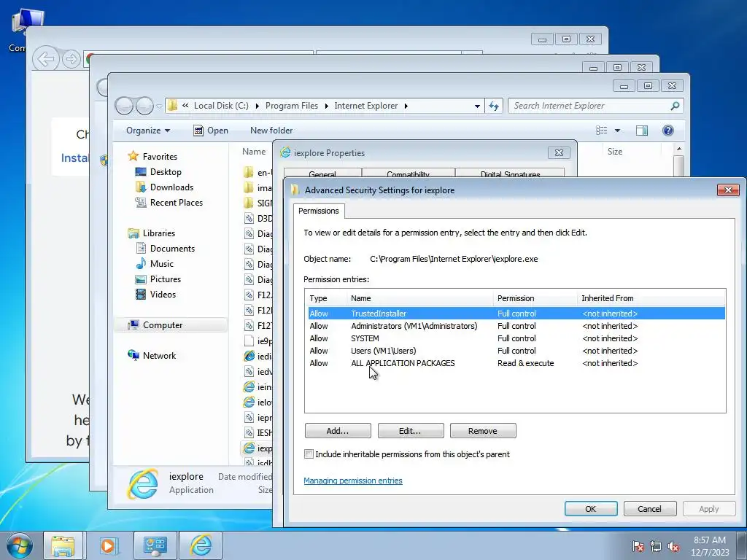The height and width of the screenshot is (560, 747).
Task: Enable Include inheritable permissions checkbox
Action: click(309, 454)
